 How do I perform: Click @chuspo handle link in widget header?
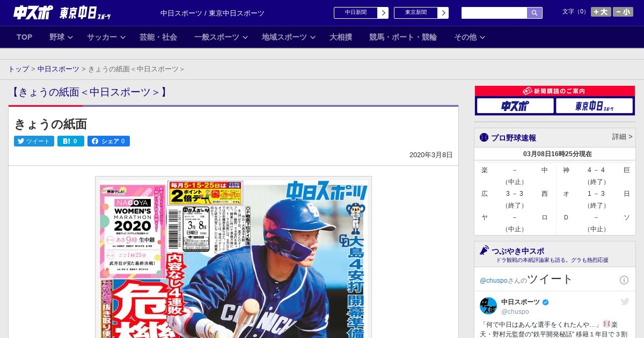(493, 281)
